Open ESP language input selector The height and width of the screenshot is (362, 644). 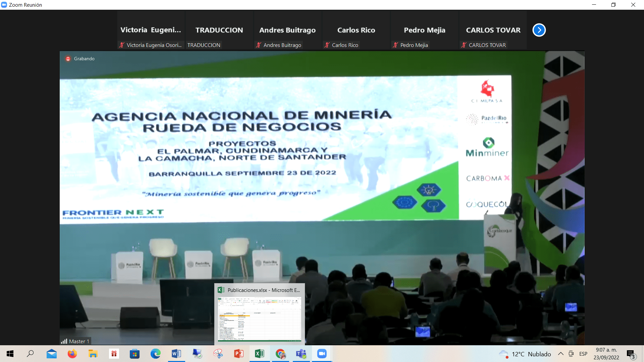(x=583, y=354)
